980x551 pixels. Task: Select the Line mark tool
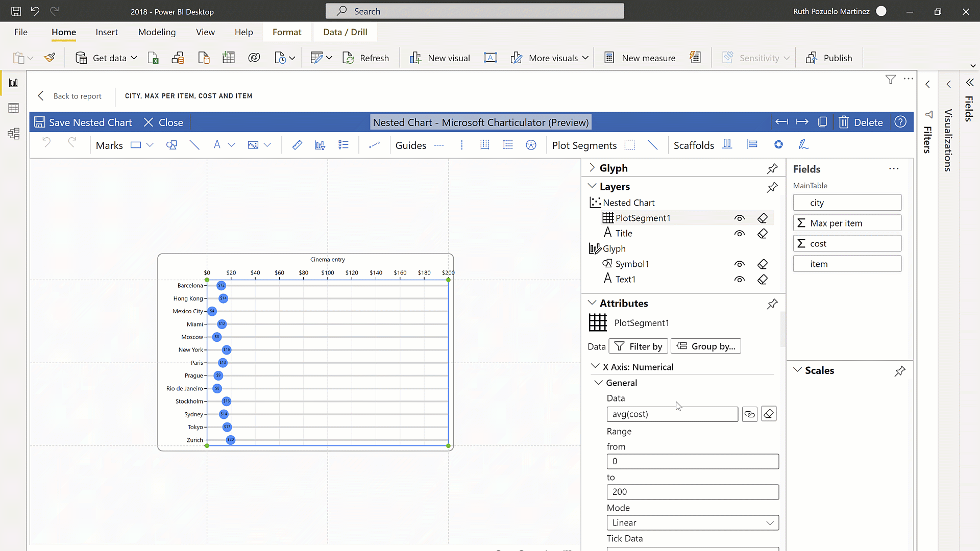click(194, 145)
